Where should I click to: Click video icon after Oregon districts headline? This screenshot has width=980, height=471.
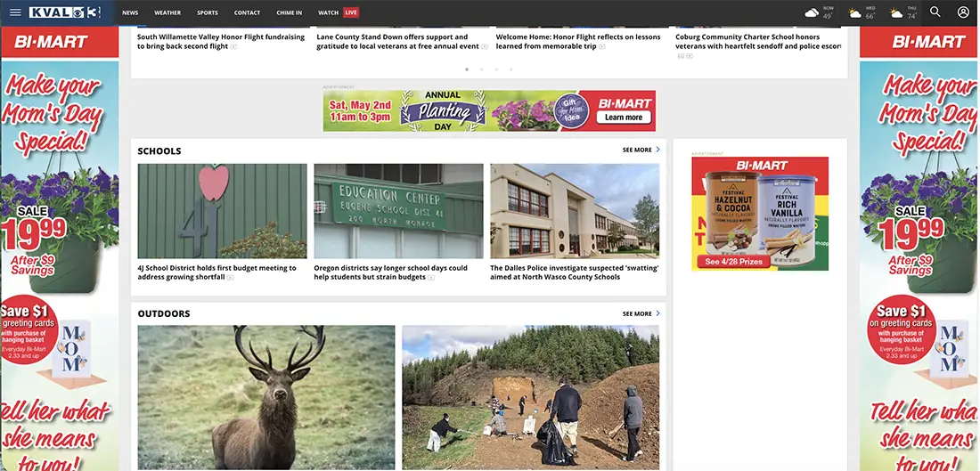tap(431, 278)
